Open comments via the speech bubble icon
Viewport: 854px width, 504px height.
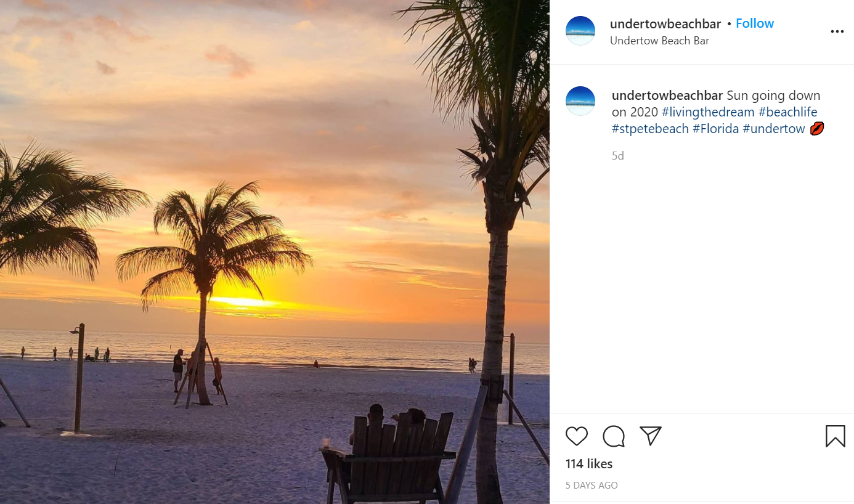(614, 436)
